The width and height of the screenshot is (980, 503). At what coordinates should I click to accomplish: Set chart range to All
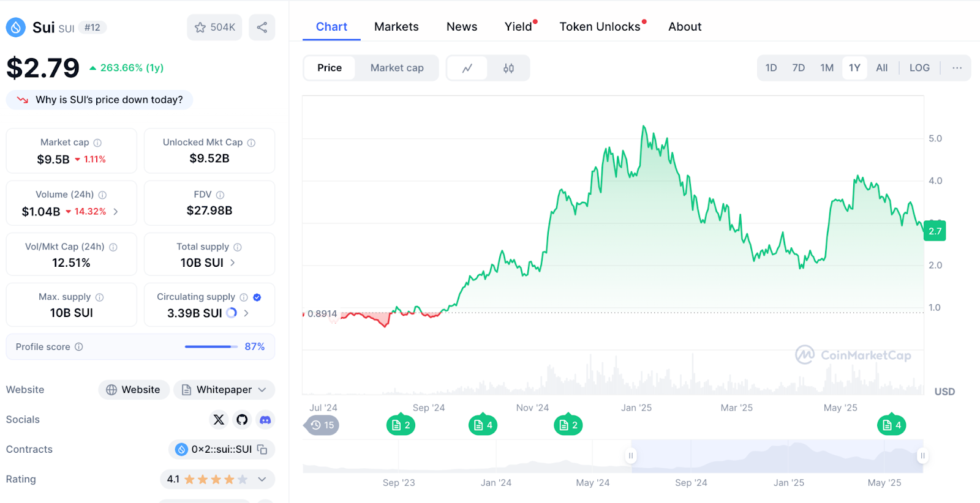point(881,68)
